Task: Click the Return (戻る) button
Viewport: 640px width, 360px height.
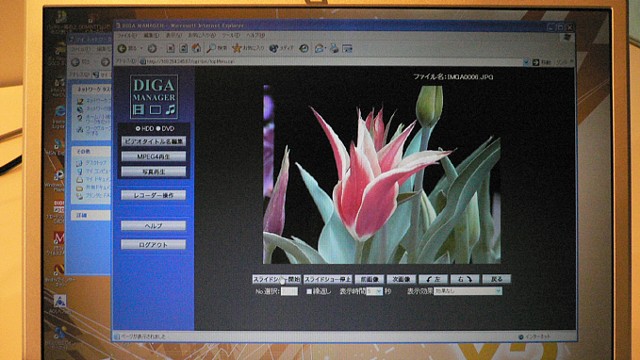Action: click(497, 280)
